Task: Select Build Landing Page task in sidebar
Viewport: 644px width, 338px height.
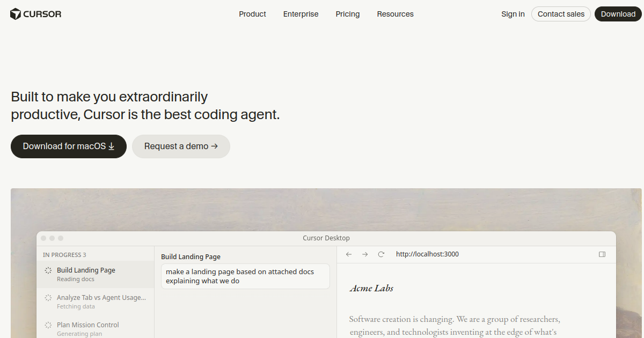Action: pos(96,274)
